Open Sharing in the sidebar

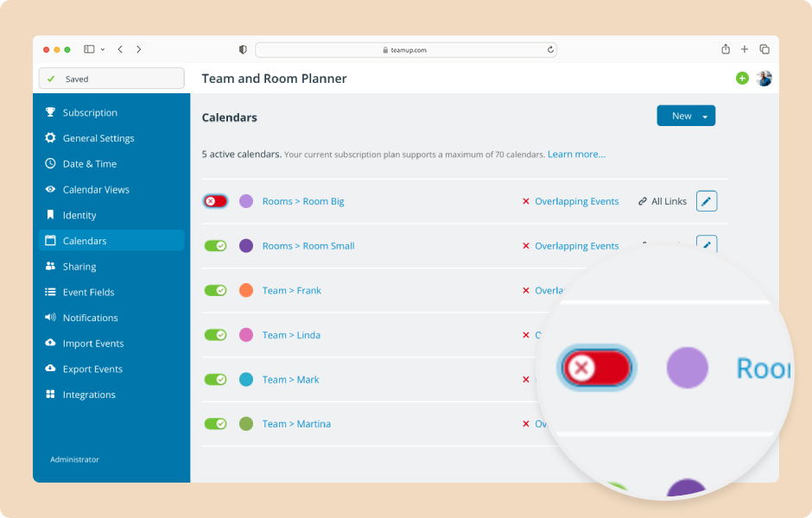[79, 267]
